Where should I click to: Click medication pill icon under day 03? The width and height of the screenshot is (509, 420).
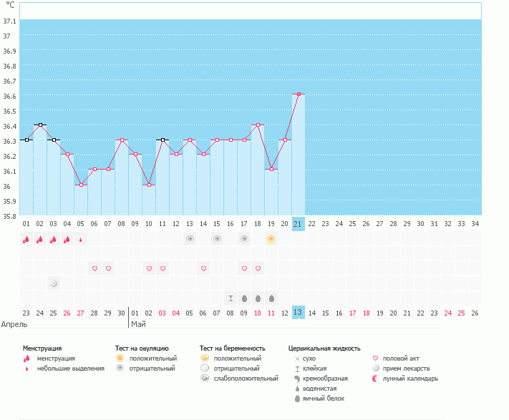[54, 283]
